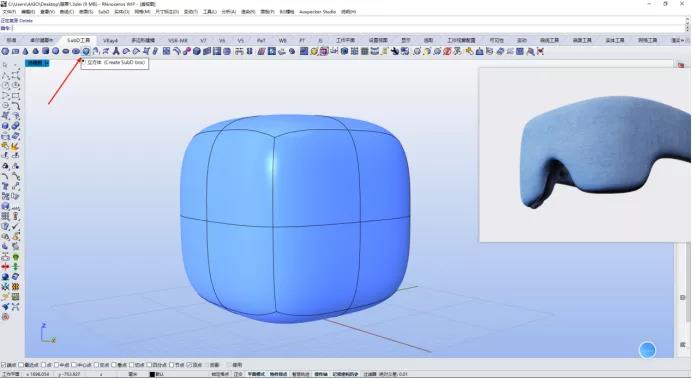Open the 曲面(S) menu
The width and height of the screenshot is (692, 379).
pos(86,11)
